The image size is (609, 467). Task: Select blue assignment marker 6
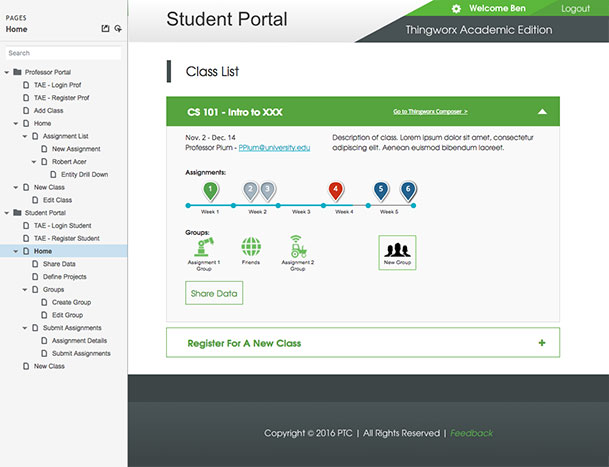407,189
